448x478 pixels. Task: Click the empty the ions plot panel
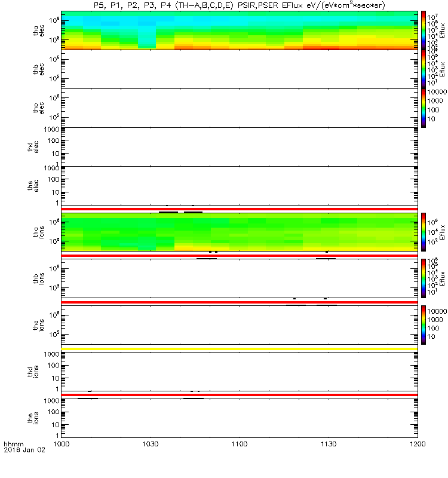240,418
